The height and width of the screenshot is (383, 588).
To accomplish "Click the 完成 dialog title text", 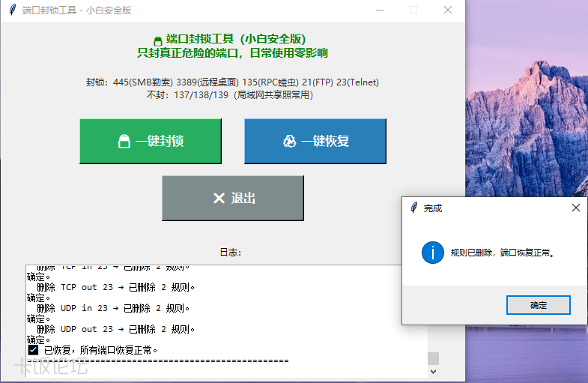I will (433, 208).
